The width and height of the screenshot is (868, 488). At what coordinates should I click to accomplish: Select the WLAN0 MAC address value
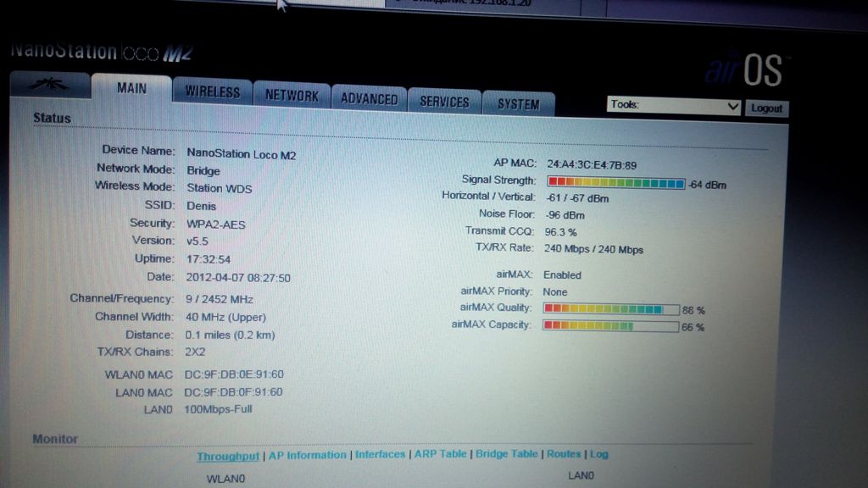click(234, 374)
